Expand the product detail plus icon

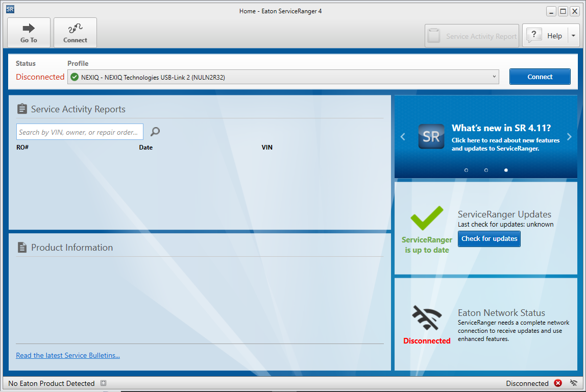(x=103, y=383)
